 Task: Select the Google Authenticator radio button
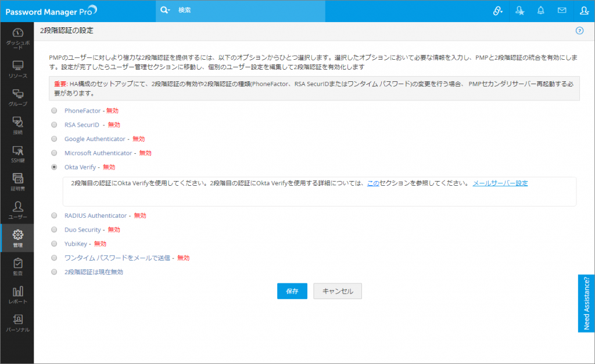pos(54,139)
